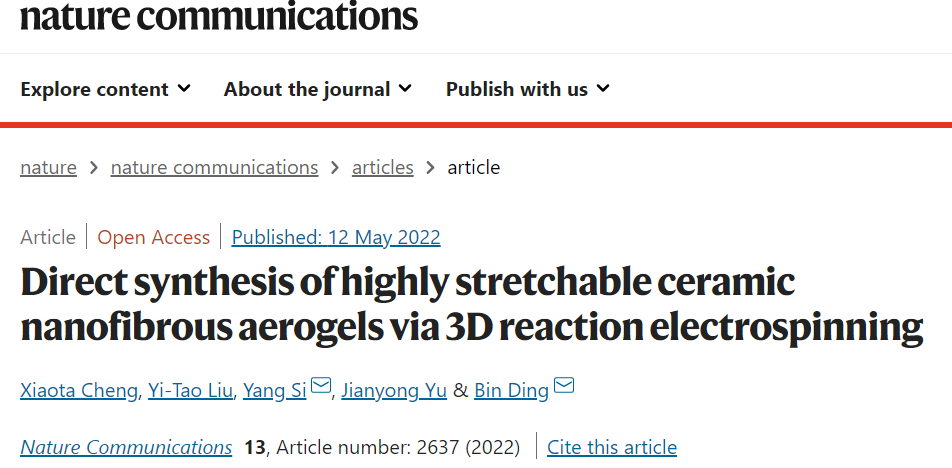This screenshot has width=952, height=468.
Task: Go to the nature breadcrumb link
Action: click(x=48, y=167)
